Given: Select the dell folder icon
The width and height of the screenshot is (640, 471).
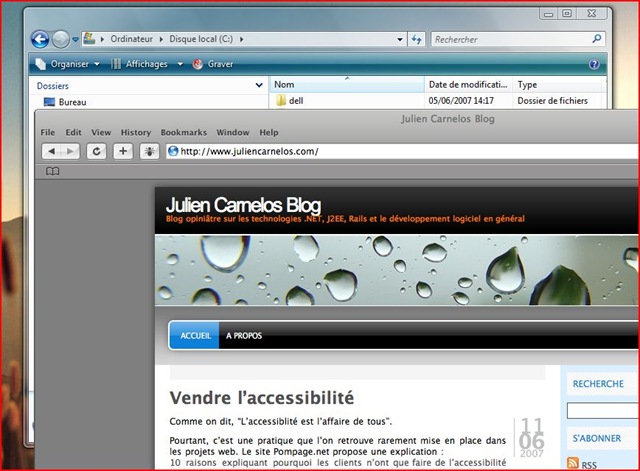Looking at the screenshot, I should [x=281, y=100].
